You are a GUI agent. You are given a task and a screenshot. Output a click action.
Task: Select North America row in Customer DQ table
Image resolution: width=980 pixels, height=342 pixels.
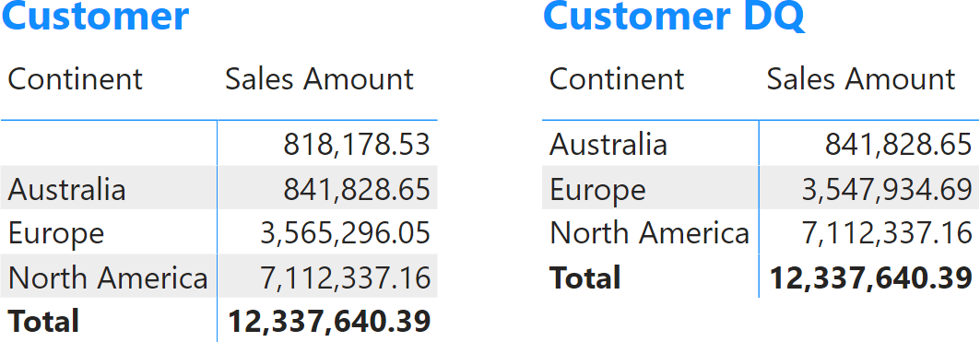tap(761, 232)
